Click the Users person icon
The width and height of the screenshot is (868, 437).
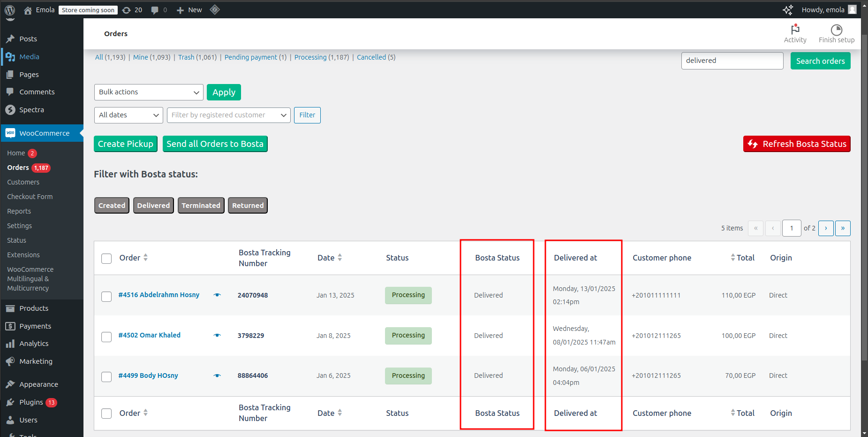pyautogui.click(x=10, y=420)
